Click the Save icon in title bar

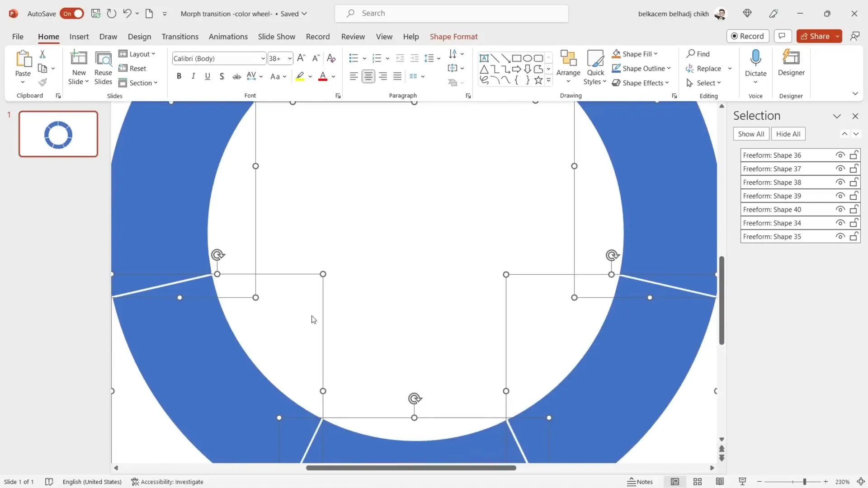point(95,14)
